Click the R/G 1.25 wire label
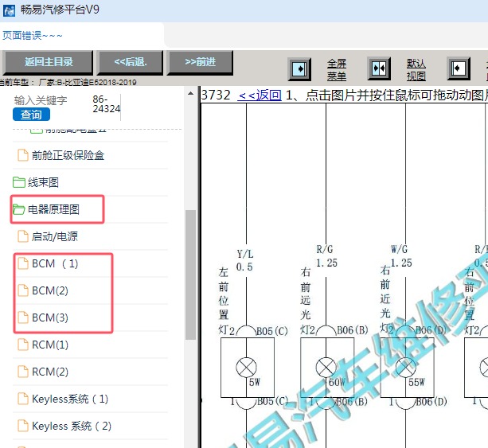 pyautogui.click(x=326, y=256)
